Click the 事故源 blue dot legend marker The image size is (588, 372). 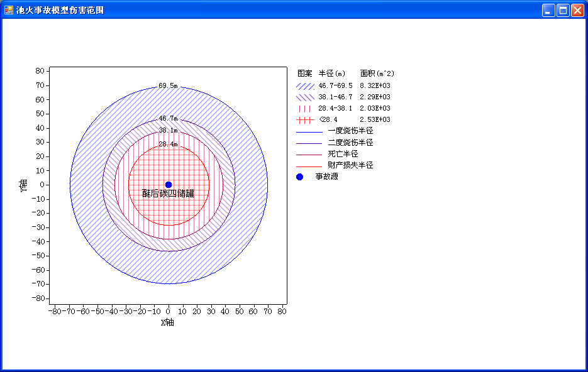pos(299,177)
